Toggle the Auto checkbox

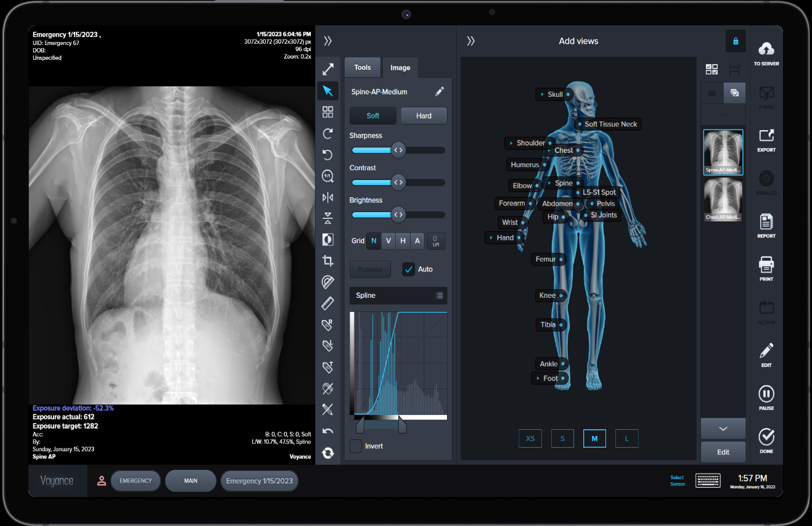408,269
